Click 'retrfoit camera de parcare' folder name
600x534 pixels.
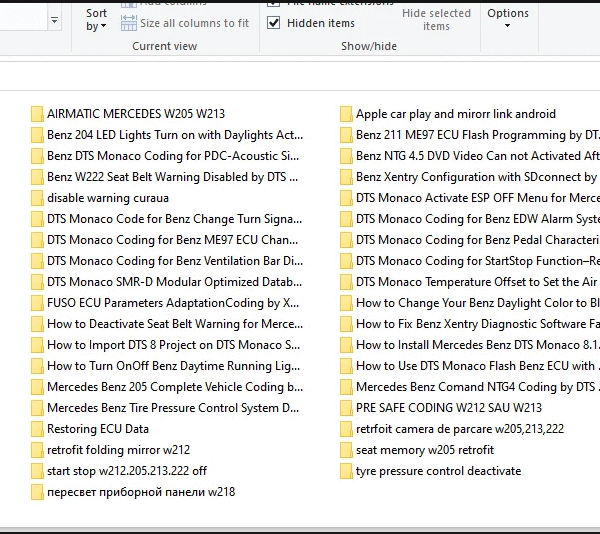(460, 429)
